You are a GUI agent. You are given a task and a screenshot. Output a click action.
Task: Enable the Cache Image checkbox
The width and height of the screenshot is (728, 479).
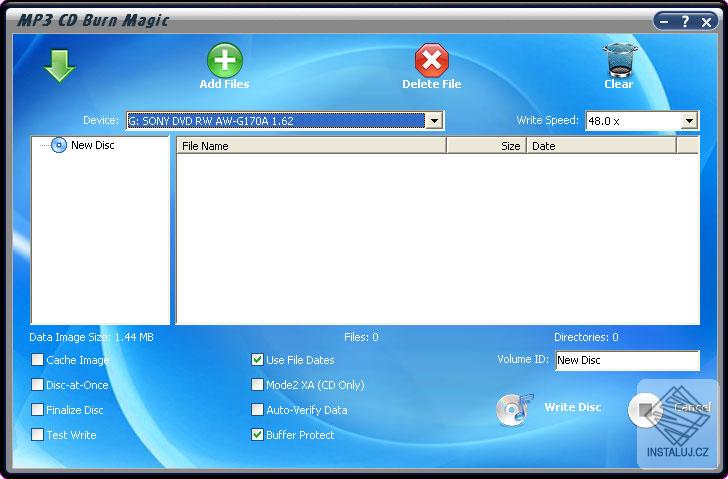37,360
